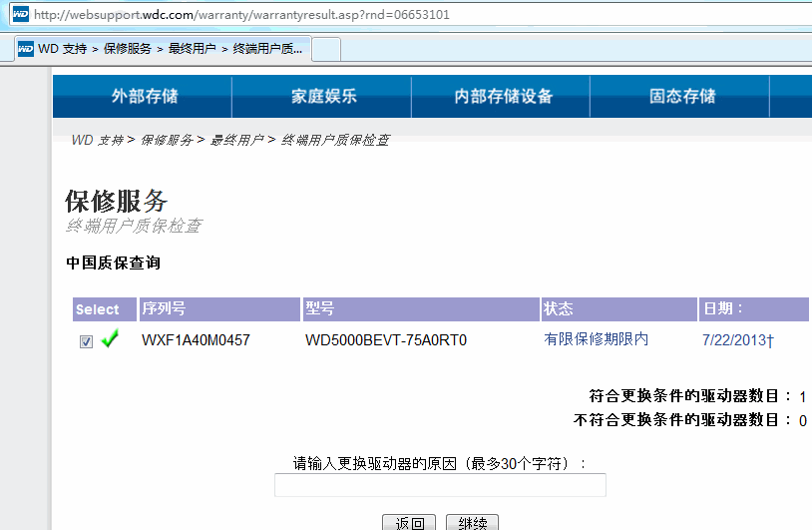Click the warranty date 7/22/2013 link

(737, 340)
